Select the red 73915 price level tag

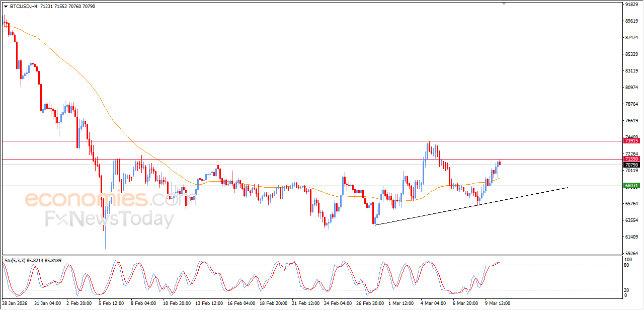(631, 141)
